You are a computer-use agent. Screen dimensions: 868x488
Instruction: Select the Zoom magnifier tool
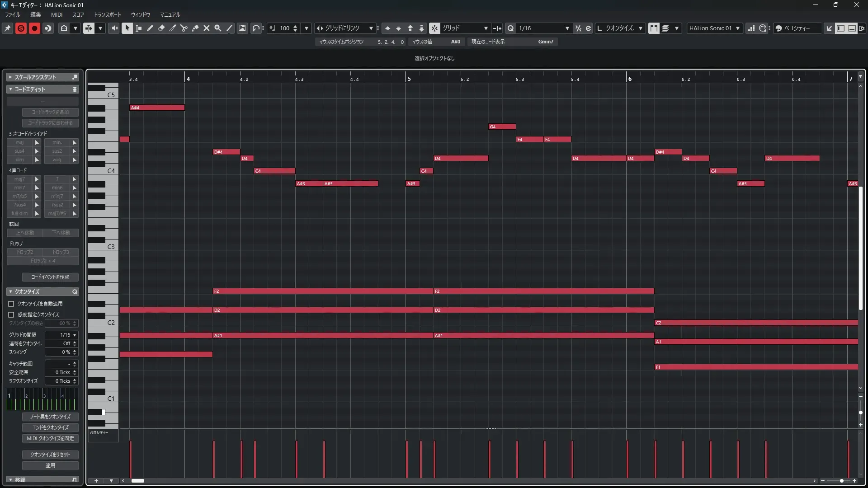pyautogui.click(x=218, y=28)
